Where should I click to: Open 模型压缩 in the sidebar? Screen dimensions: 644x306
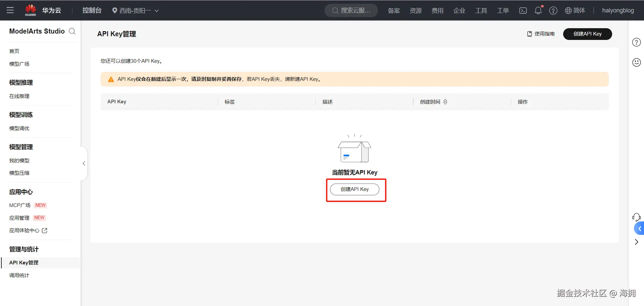click(19, 173)
